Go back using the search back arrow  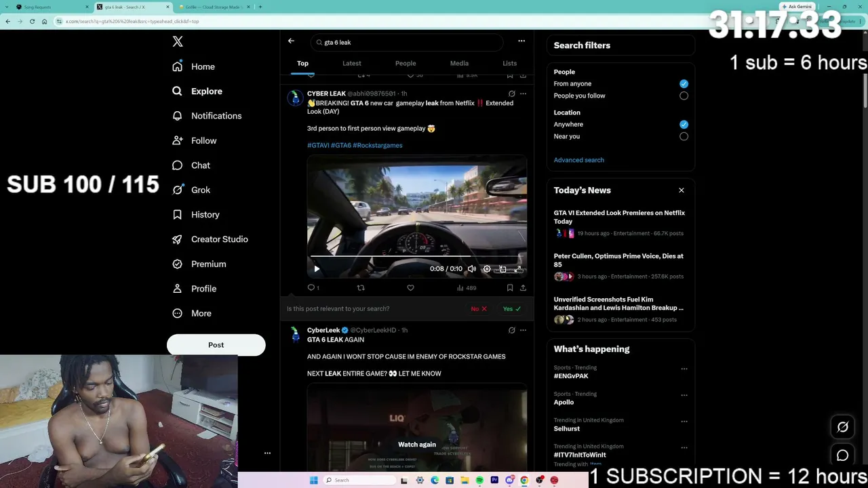(x=291, y=41)
